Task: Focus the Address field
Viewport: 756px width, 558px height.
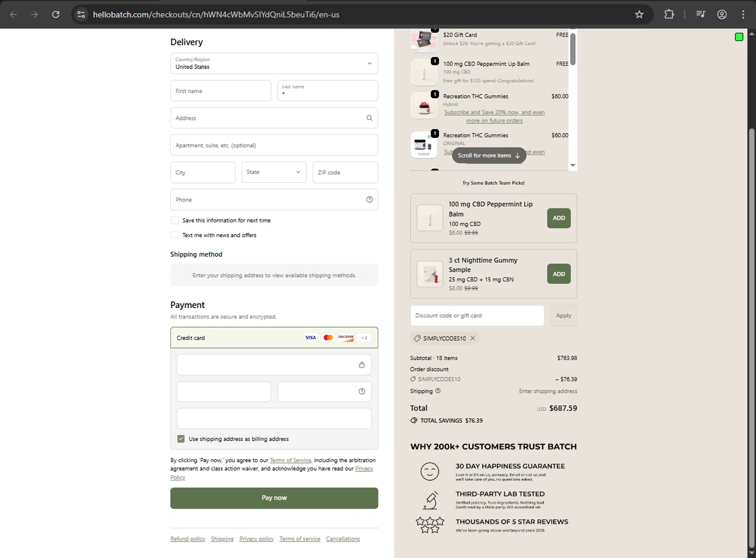Action: point(274,118)
